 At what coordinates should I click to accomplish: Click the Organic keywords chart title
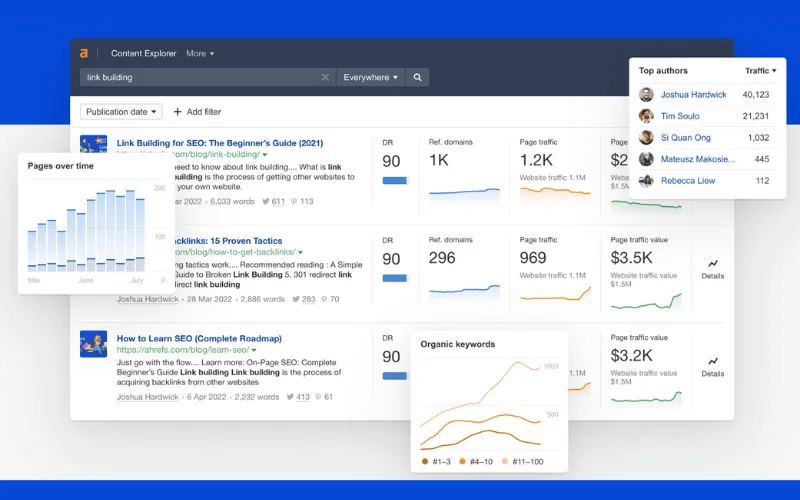pyautogui.click(x=458, y=344)
